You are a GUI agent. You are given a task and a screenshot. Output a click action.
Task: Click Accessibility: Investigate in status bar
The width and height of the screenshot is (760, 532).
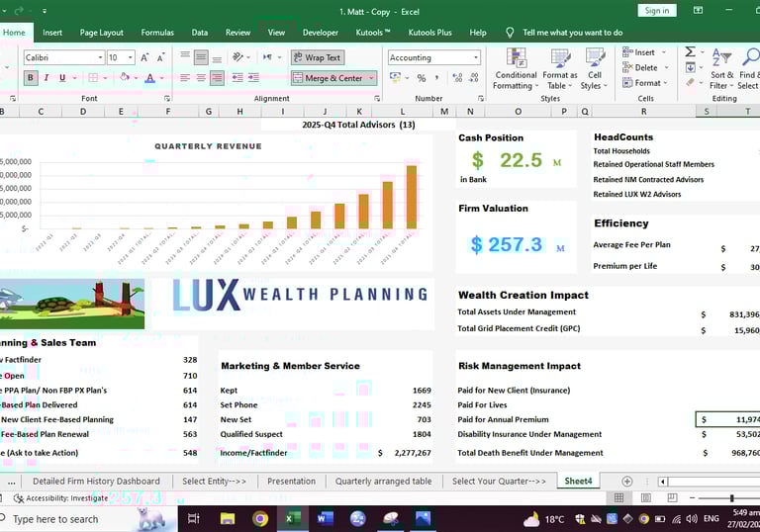[x=60, y=498]
